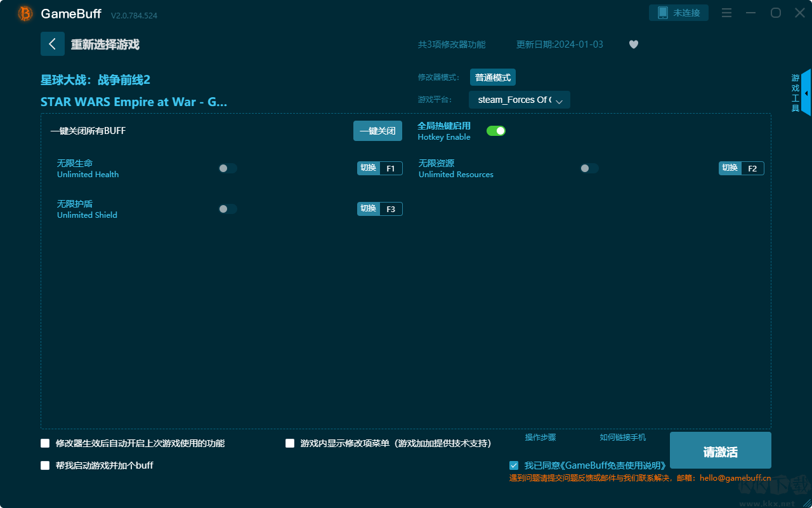
Task: Click the 重新选择游戏 text
Action: point(105,44)
